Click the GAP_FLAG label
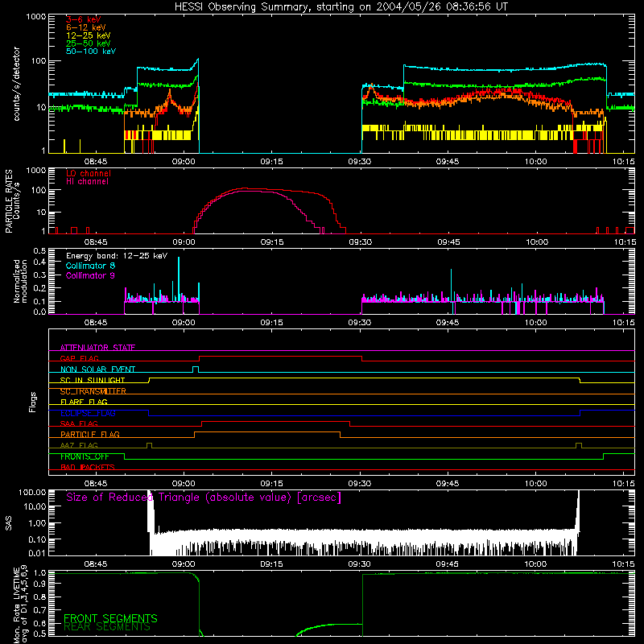Image resolution: width=644 pixels, height=644 pixels. (79, 358)
